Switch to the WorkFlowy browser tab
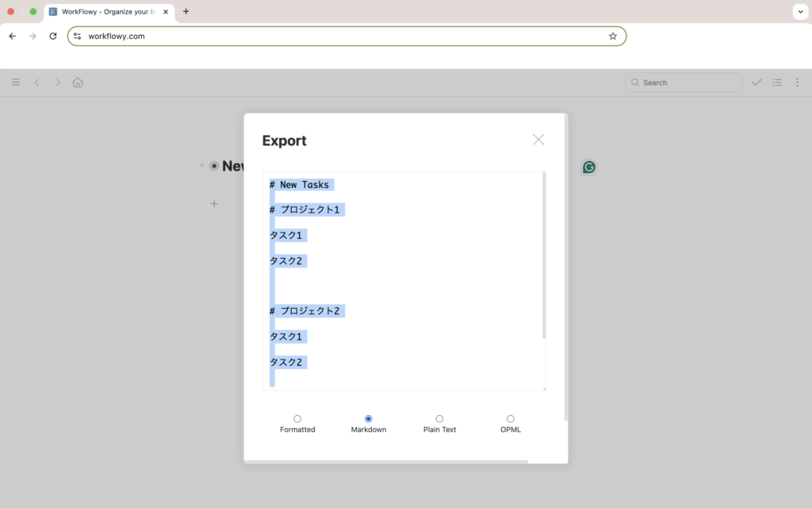Viewport: 812px width, 508px height. [x=109, y=12]
